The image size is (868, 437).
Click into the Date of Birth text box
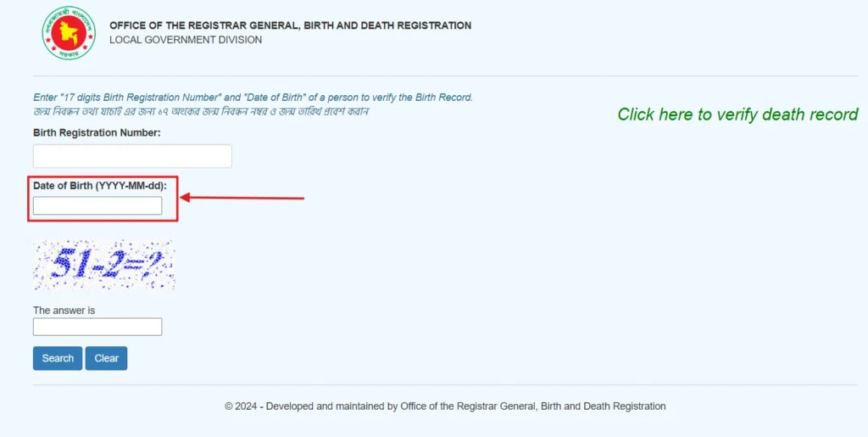97,205
